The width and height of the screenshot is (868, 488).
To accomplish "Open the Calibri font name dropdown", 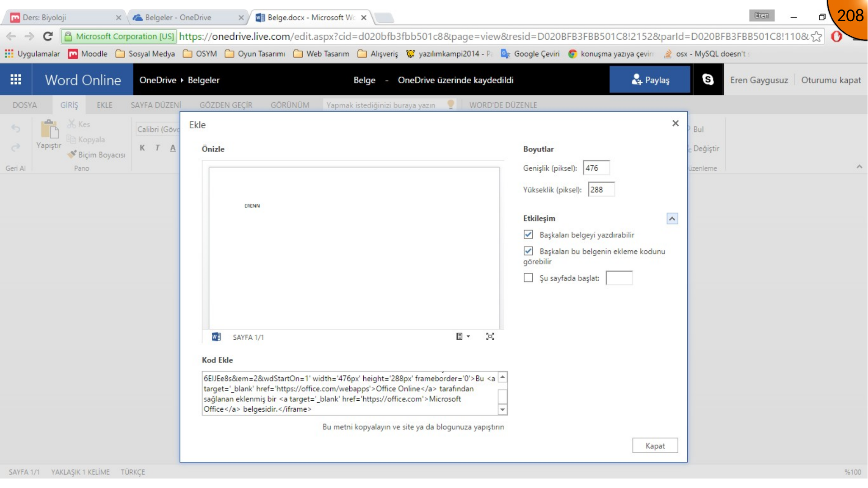I will click(158, 129).
